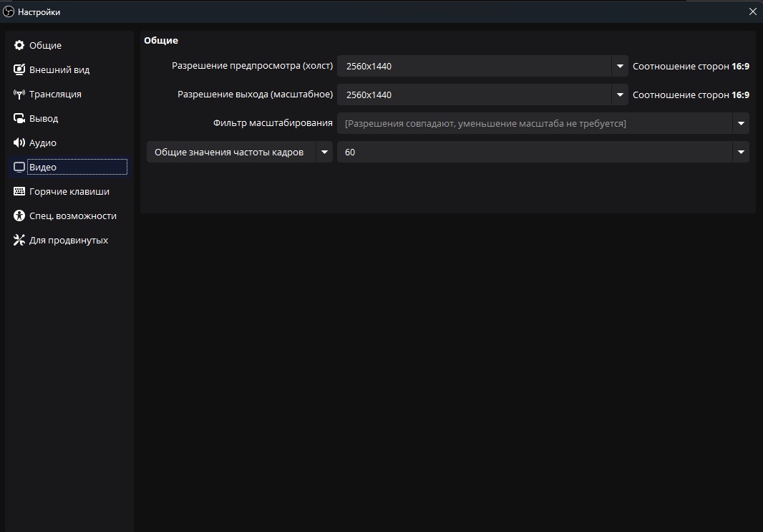The height and width of the screenshot is (532, 763).
Task: Open the Фильтр масштабирования dropdown arrow
Action: 741,123
